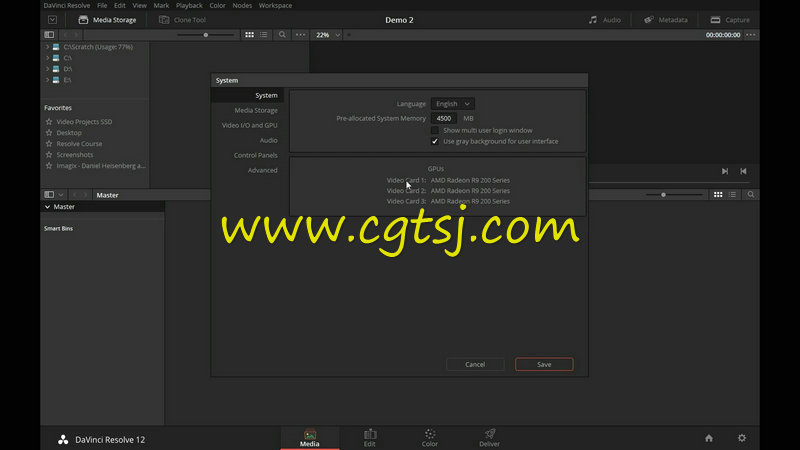The image size is (800, 450).
Task: Open the Clone Tool
Action: pyautogui.click(x=182, y=20)
